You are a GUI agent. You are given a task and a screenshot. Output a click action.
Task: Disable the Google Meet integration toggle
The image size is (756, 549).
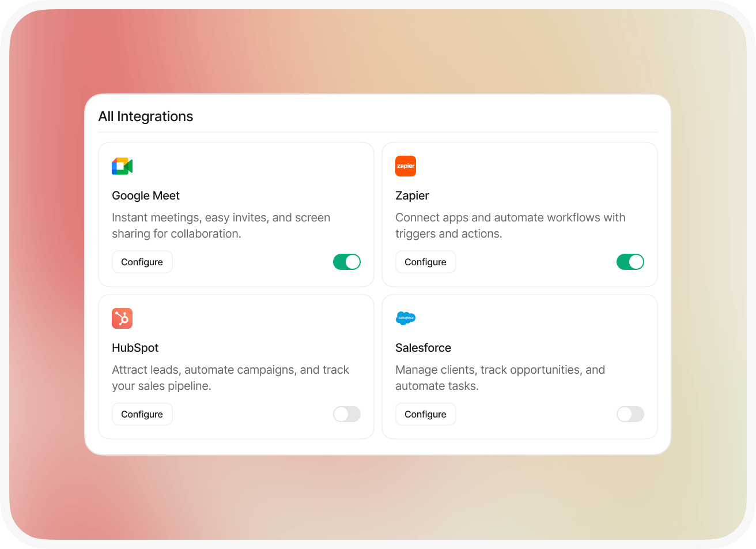coord(347,262)
